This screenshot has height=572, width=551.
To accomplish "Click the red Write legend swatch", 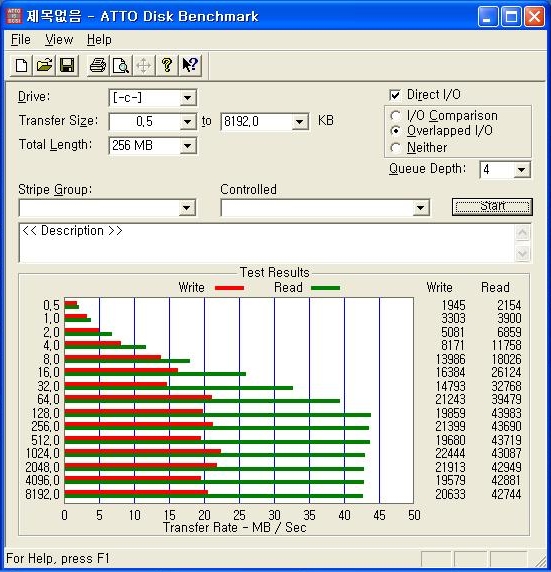I will click(230, 288).
